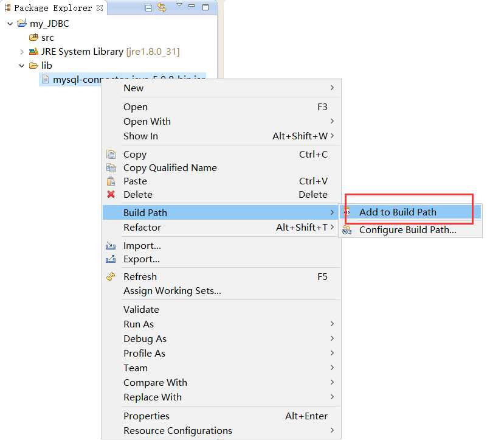Open the Debug As submenu
The height and width of the screenshot is (440, 504).
click(221, 339)
